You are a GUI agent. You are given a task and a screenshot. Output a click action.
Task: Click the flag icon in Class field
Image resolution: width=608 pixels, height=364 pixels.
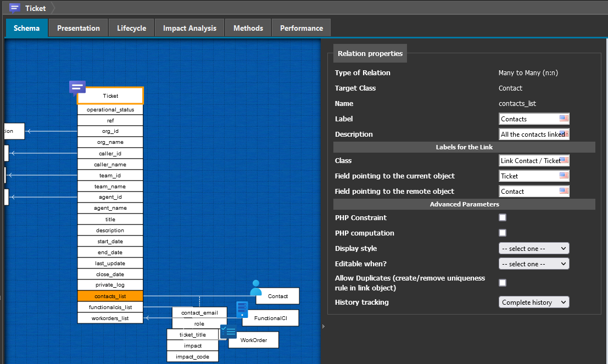pos(564,160)
